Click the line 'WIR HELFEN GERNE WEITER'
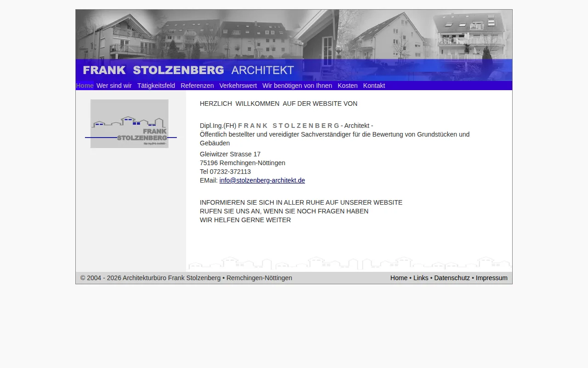This screenshot has width=588, height=368. click(x=245, y=220)
